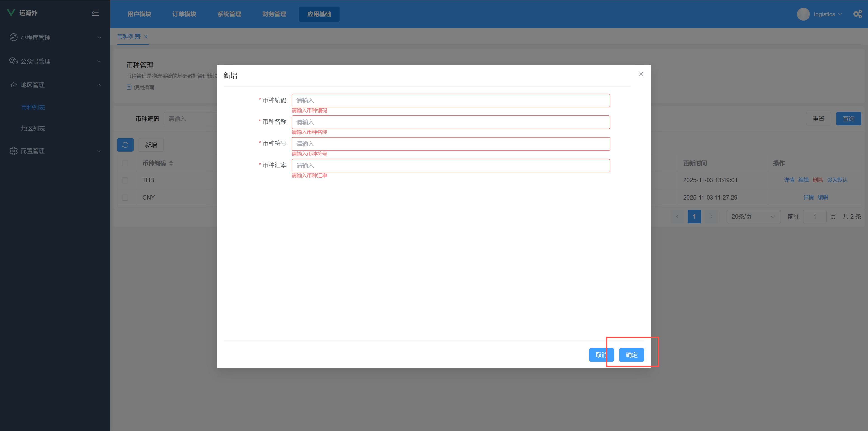The height and width of the screenshot is (431, 868).
Task: Check the THB row checkbox
Action: [125, 180]
